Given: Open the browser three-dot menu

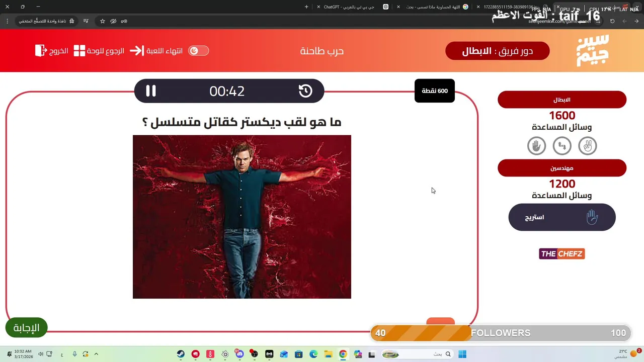Looking at the screenshot, I should pos(7,21).
